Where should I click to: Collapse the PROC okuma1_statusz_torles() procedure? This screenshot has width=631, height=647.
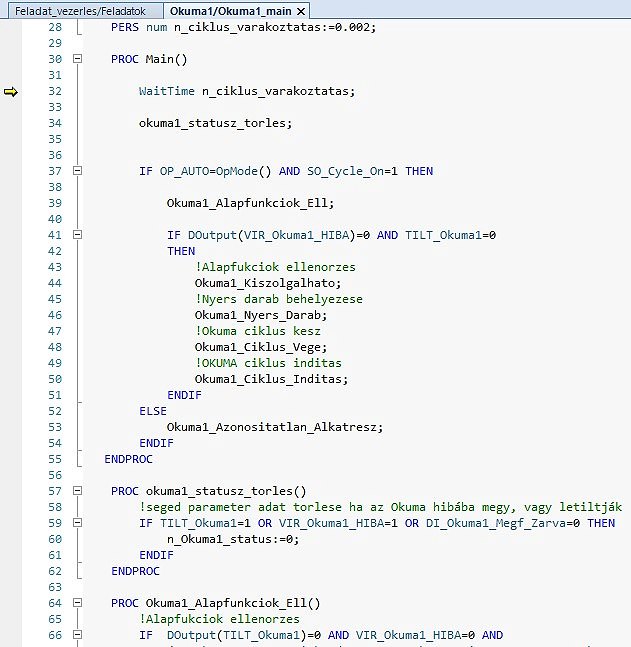pyautogui.click(x=77, y=491)
